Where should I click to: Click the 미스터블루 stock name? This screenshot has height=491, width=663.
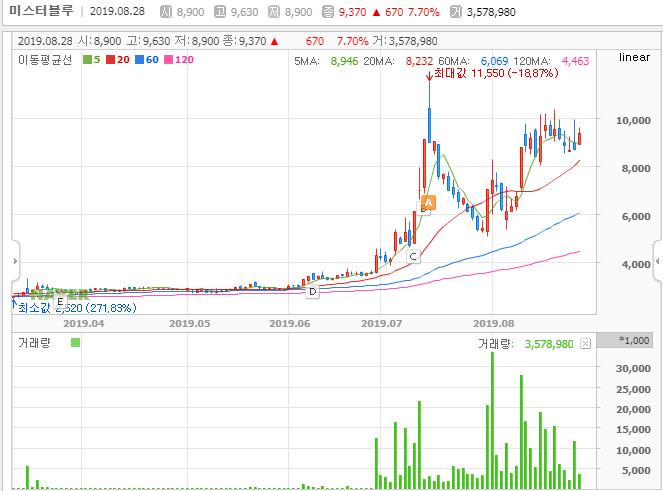(41, 11)
